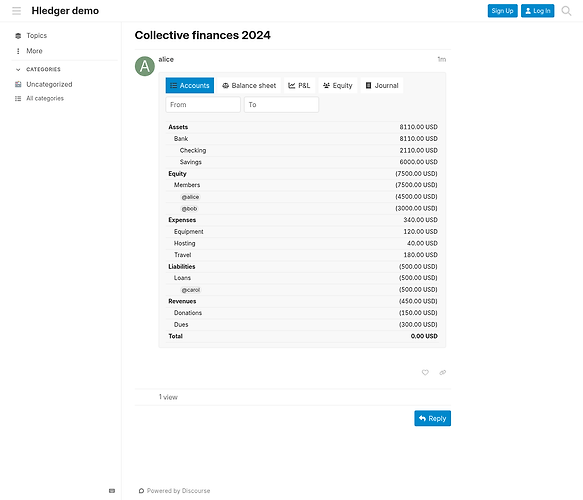Click the Topics layers icon
The width and height of the screenshot is (583, 500).
(x=18, y=36)
